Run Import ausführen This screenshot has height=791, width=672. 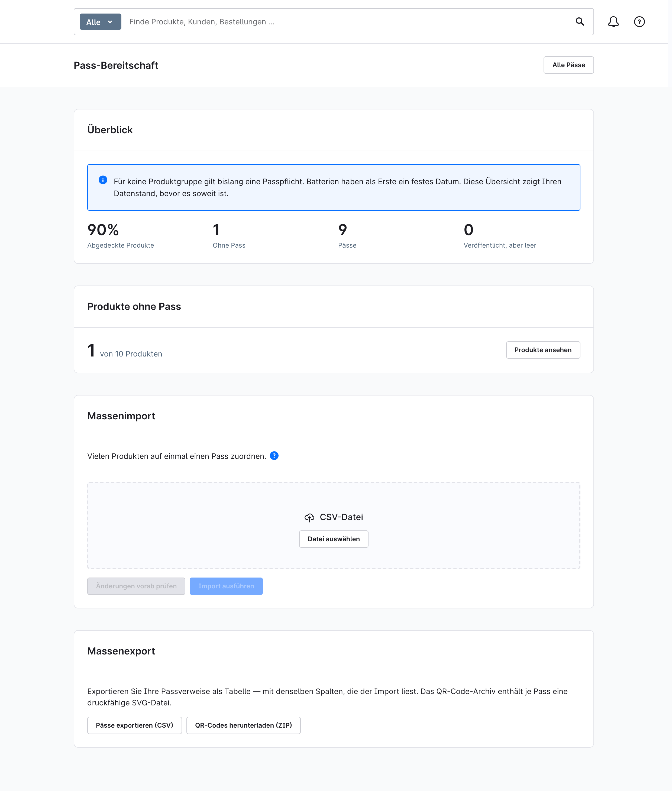click(x=226, y=586)
